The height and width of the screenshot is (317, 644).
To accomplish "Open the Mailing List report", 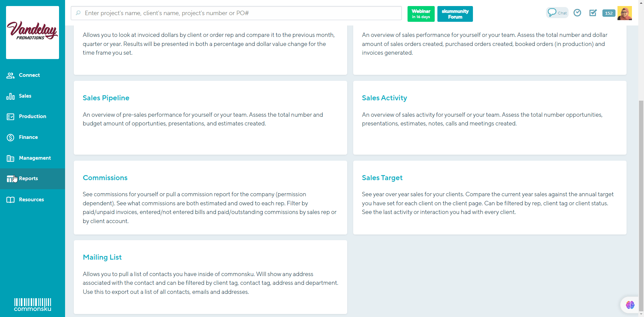I will (x=102, y=257).
